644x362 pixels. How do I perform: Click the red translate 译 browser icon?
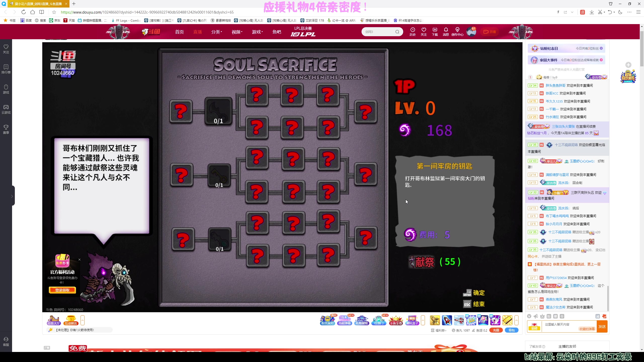tap(582, 12)
